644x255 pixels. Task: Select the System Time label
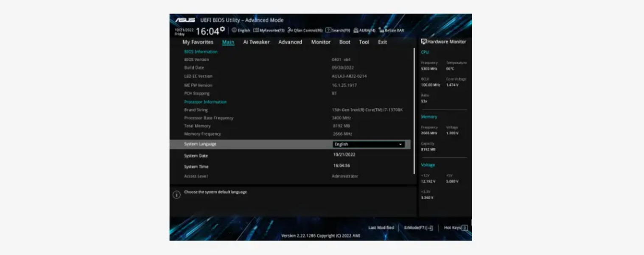(x=196, y=167)
